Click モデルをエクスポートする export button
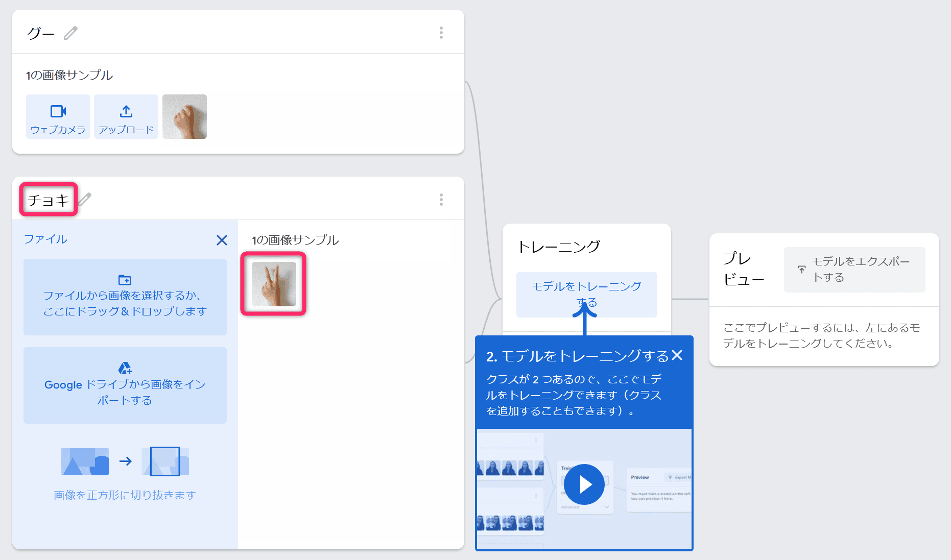The width and height of the screenshot is (951, 560). [x=854, y=270]
